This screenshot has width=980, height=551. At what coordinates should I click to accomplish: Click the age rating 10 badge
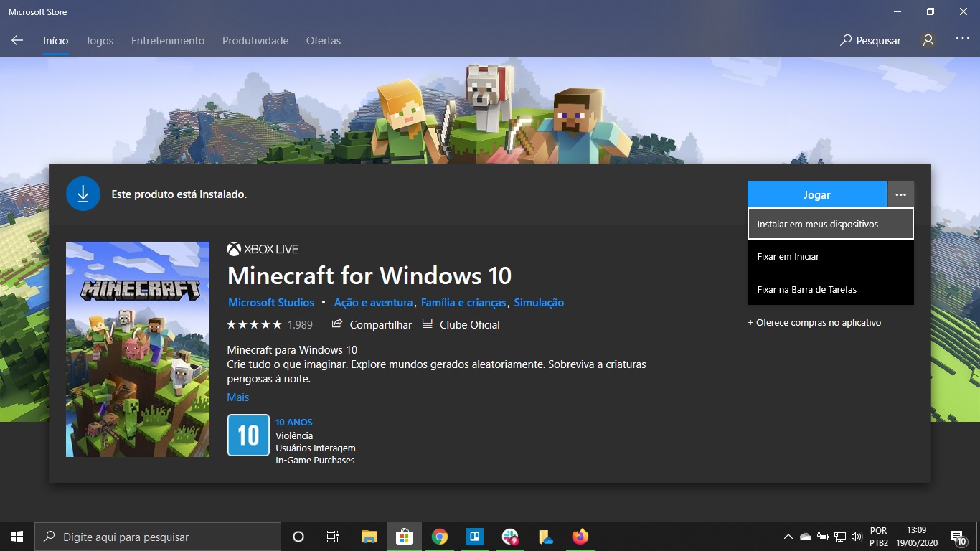pos(248,435)
